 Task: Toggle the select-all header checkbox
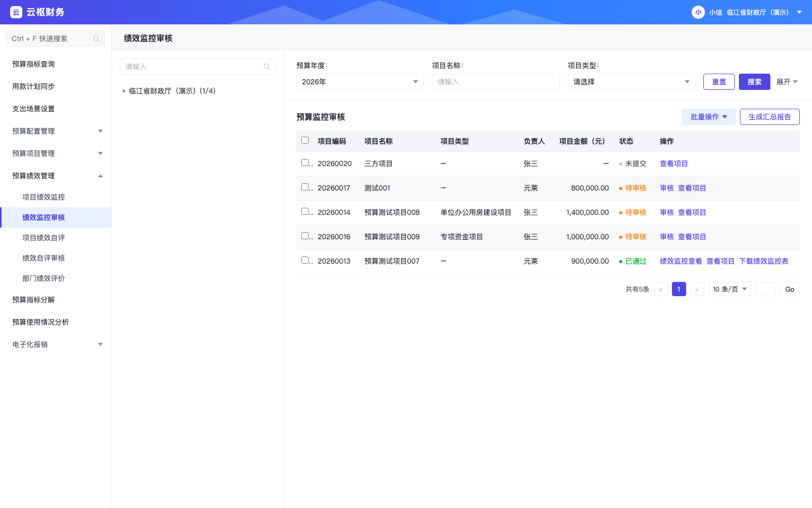[305, 140]
